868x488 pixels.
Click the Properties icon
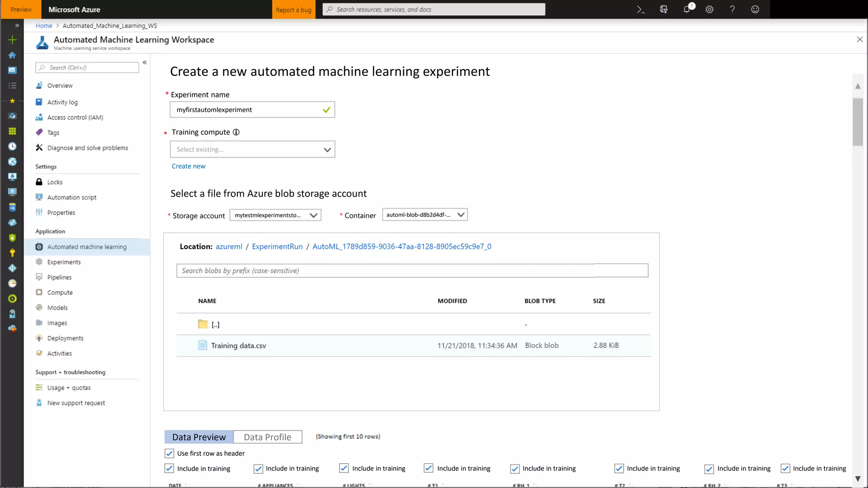pyautogui.click(x=39, y=212)
